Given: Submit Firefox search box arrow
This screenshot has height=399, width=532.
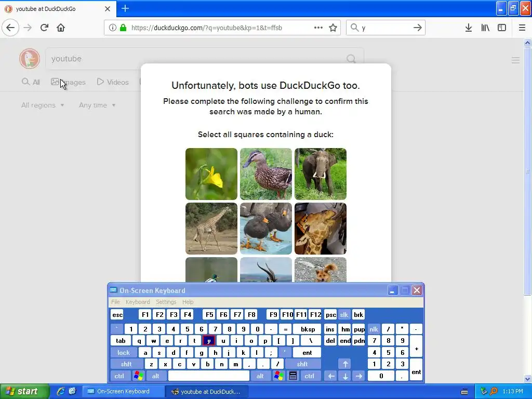Looking at the screenshot, I should [x=417, y=28].
